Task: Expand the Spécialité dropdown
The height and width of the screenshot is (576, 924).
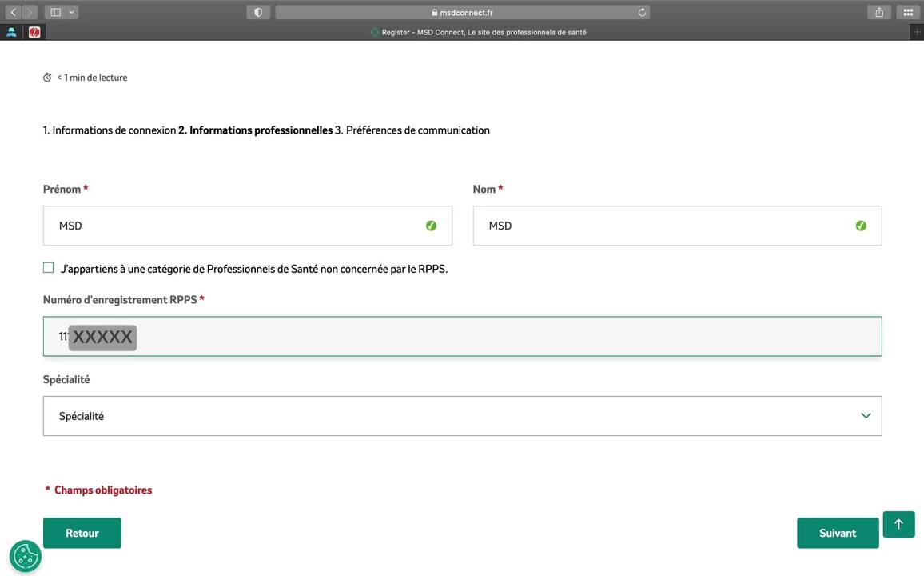Action: tap(462, 416)
